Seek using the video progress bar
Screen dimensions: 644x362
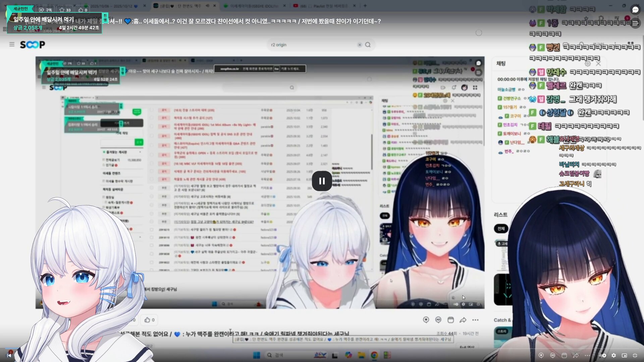tap(322, 348)
